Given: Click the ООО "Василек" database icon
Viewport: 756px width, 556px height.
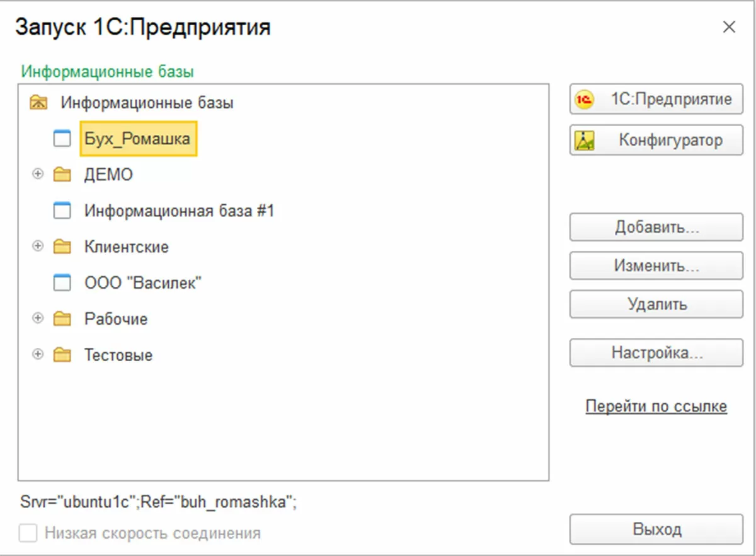Looking at the screenshot, I should pyautogui.click(x=62, y=283).
